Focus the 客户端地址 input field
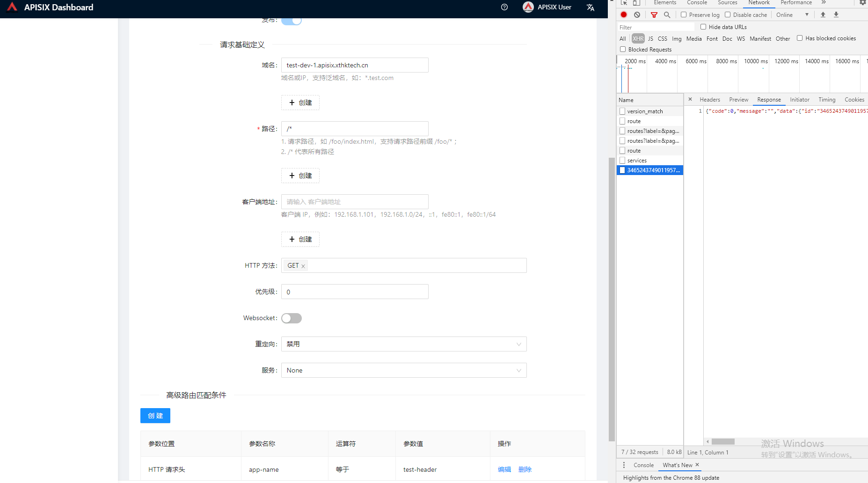The height and width of the screenshot is (483, 868). tap(355, 202)
